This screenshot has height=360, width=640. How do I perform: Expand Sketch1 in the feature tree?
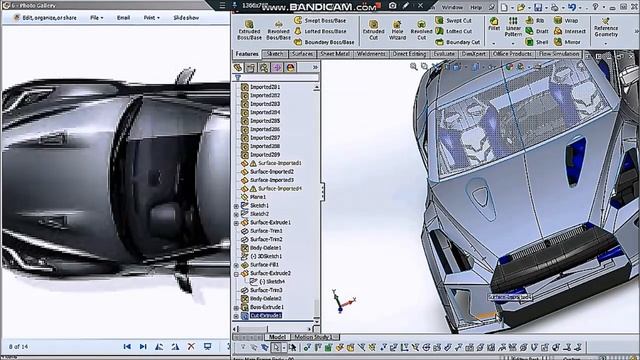(x=236, y=206)
